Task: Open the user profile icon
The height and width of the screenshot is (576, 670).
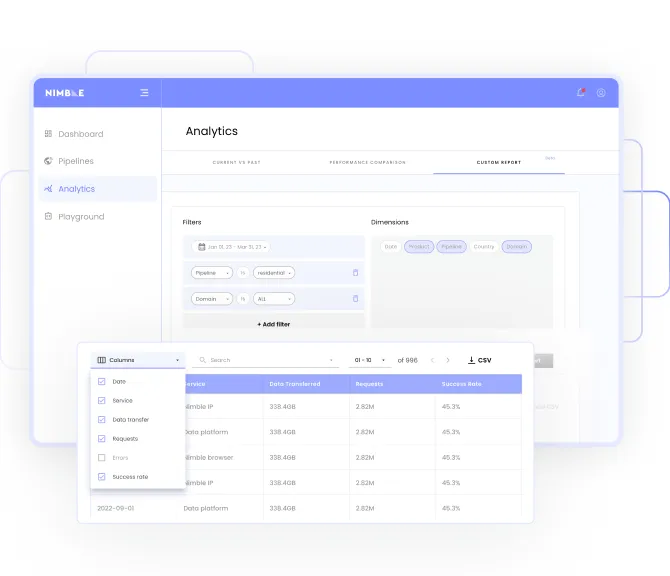Action: (601, 93)
